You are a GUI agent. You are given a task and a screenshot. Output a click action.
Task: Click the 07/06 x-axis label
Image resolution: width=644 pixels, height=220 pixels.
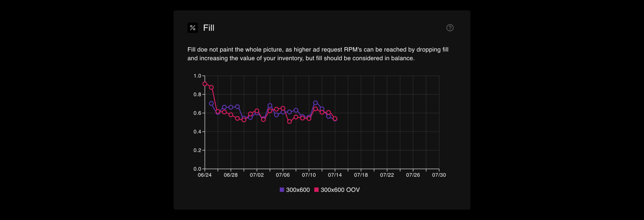[x=283, y=175]
